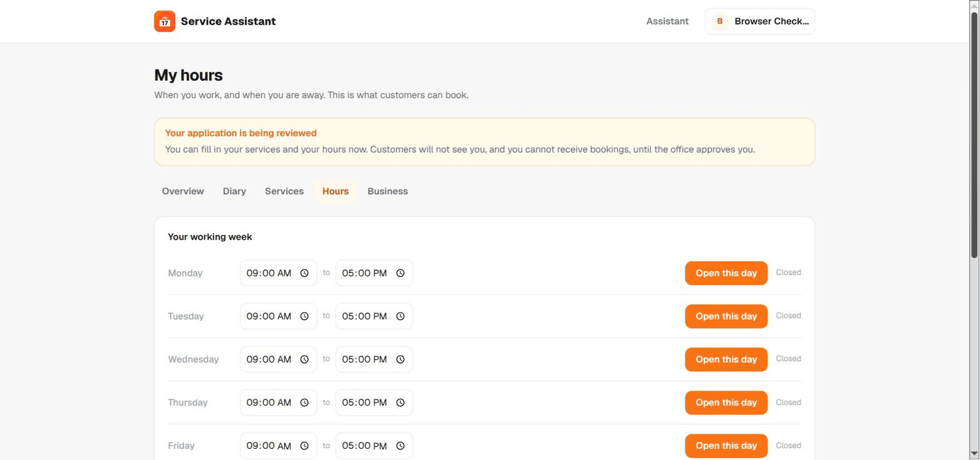This screenshot has height=460, width=980.
Task: Edit Friday 05:00 PM end time field
Action: 374,446
